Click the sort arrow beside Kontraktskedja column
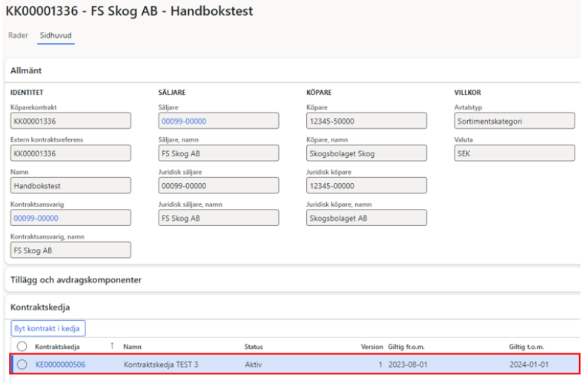The height and width of the screenshot is (383, 588). click(x=112, y=347)
